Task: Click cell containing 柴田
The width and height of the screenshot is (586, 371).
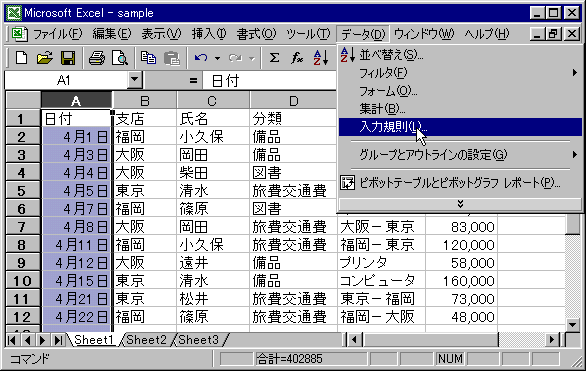Action: [x=213, y=173]
